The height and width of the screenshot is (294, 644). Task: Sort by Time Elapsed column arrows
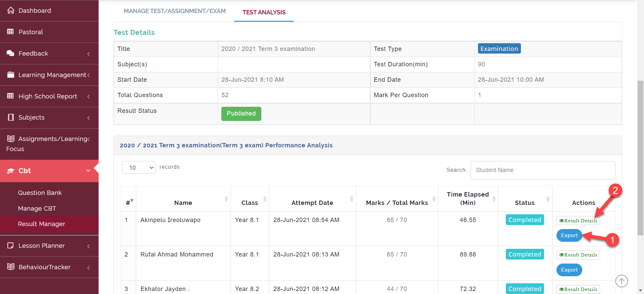[494, 199]
